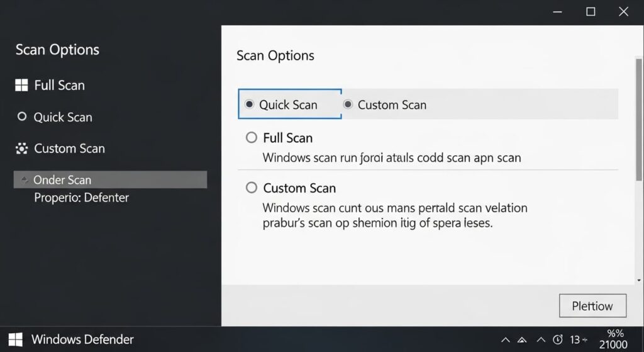Image resolution: width=644 pixels, height=352 pixels.
Task: Click the Full Scan grid icon in sidebar
Action: pyautogui.click(x=21, y=85)
